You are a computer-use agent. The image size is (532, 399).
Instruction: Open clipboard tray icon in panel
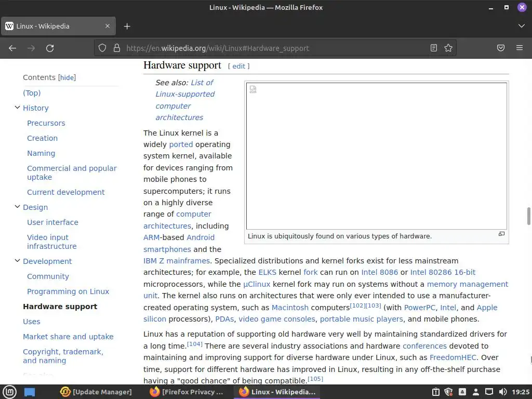[436, 392]
